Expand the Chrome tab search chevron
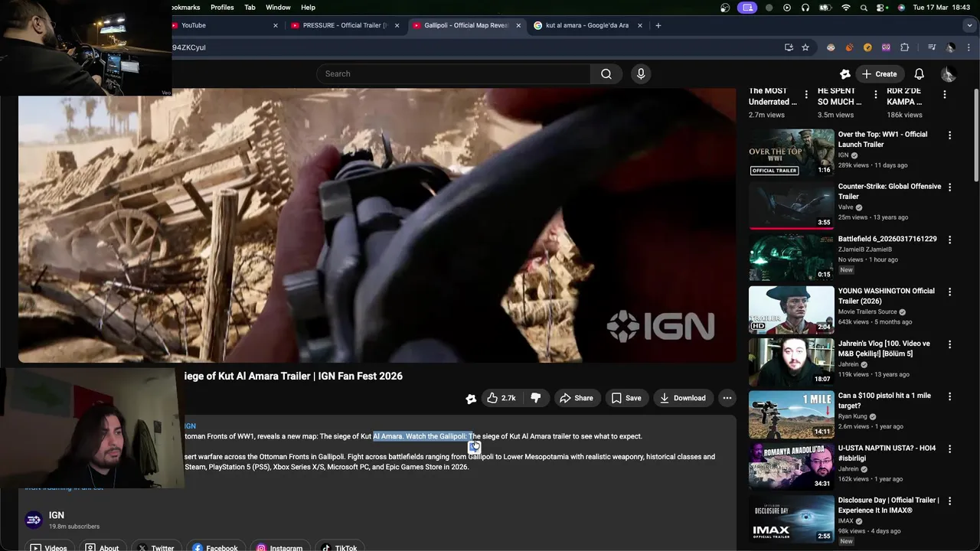980x551 pixels. (970, 25)
